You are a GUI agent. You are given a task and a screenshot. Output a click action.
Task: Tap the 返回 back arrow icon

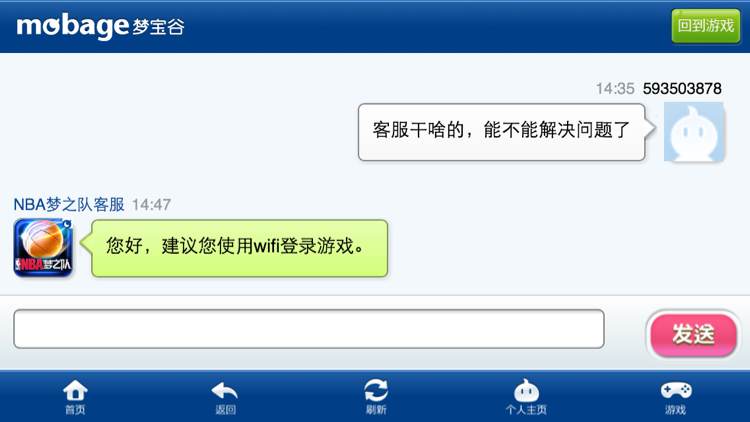click(224, 390)
